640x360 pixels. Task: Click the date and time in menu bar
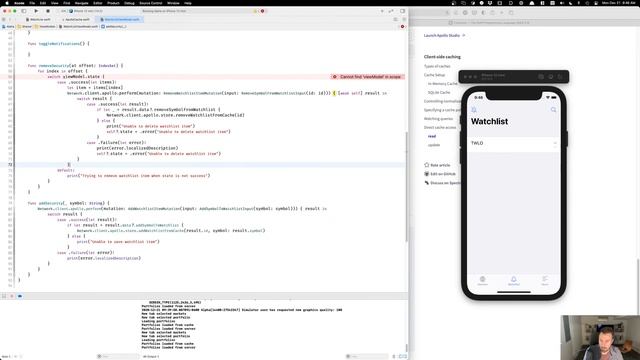(618, 3)
